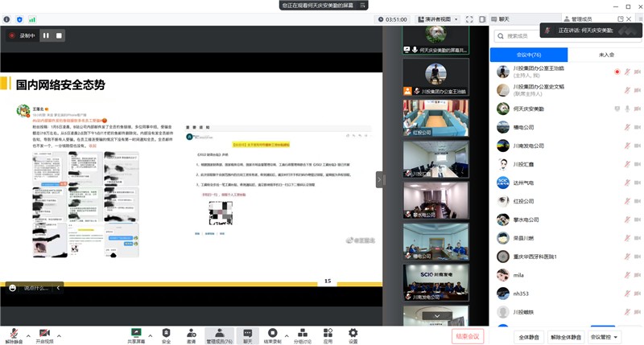Toggle 开启视频 camera button
The width and height of the screenshot is (644, 345).
[44, 333]
